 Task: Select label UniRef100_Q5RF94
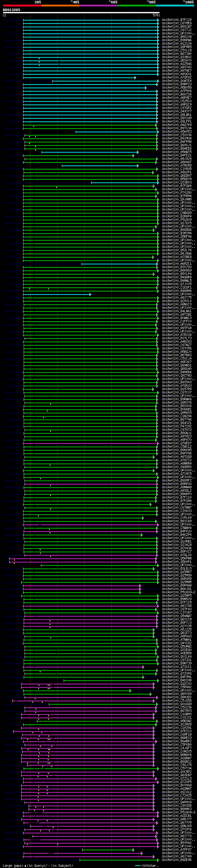click(177, 236)
